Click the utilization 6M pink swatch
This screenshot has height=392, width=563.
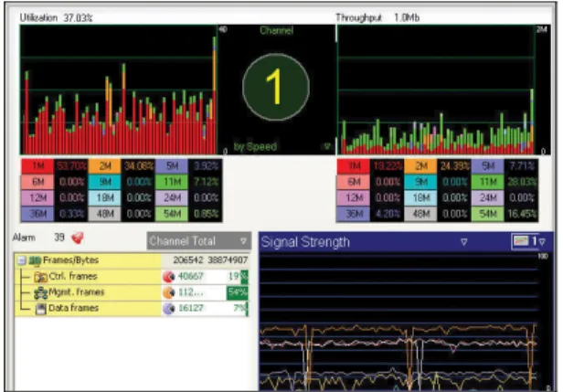(37, 182)
